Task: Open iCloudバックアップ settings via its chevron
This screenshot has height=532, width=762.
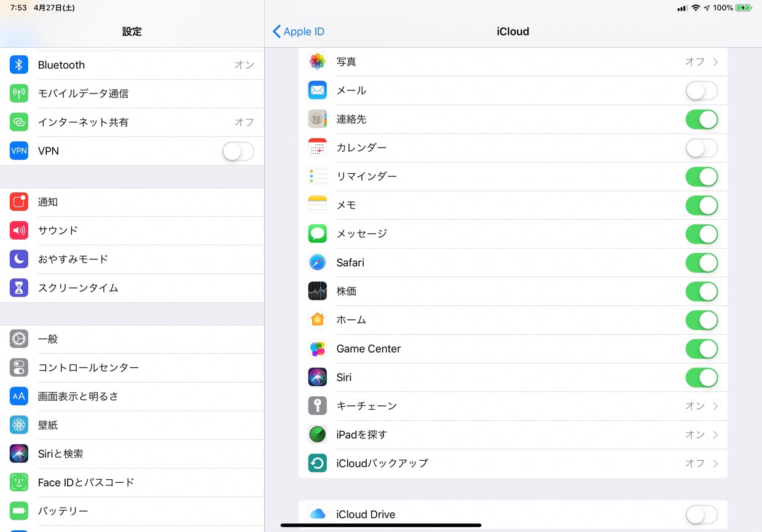Action: [x=715, y=463]
